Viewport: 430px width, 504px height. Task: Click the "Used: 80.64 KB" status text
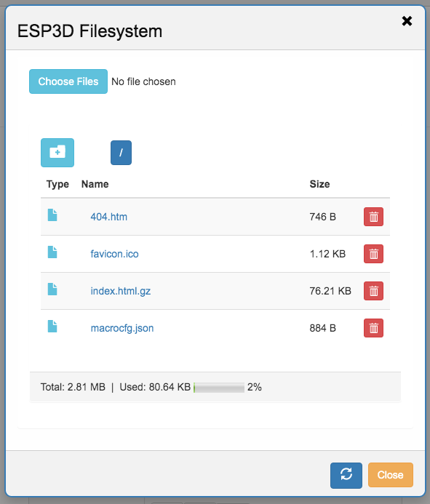point(155,387)
